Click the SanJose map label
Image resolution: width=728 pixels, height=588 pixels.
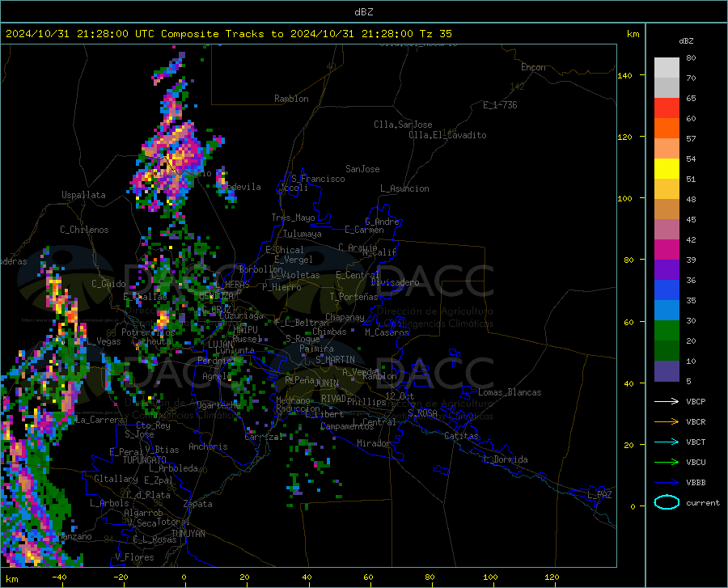click(x=362, y=169)
